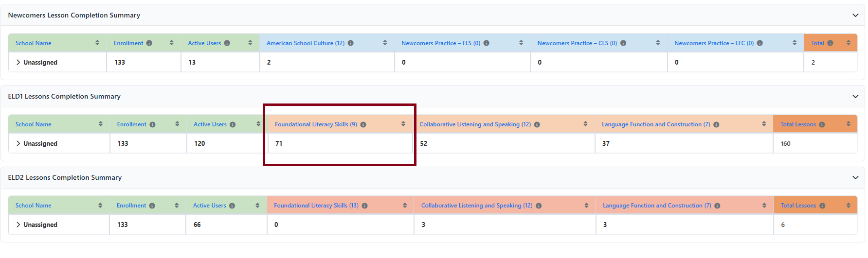Sort ELD2 table by Total Lessons arrows
This screenshot has height=258, width=868.
click(x=849, y=206)
